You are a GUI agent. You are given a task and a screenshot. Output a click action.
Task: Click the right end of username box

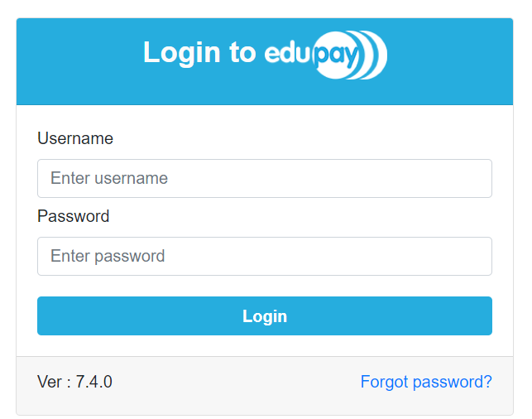(x=475, y=178)
